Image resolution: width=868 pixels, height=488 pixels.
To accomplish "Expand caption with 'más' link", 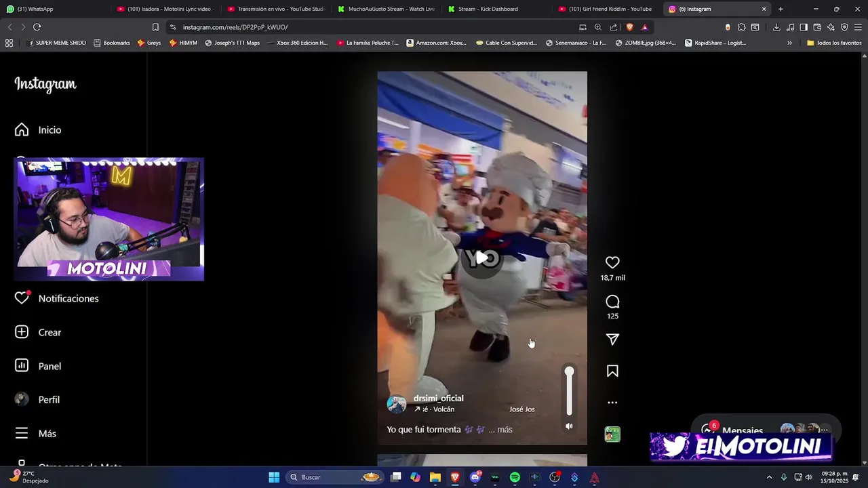I will 505,430.
